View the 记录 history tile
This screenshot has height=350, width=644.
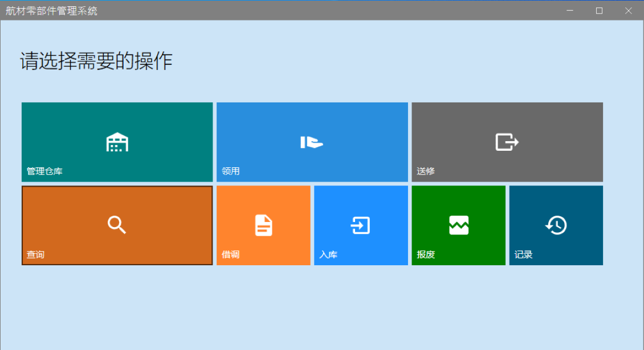coord(556,225)
